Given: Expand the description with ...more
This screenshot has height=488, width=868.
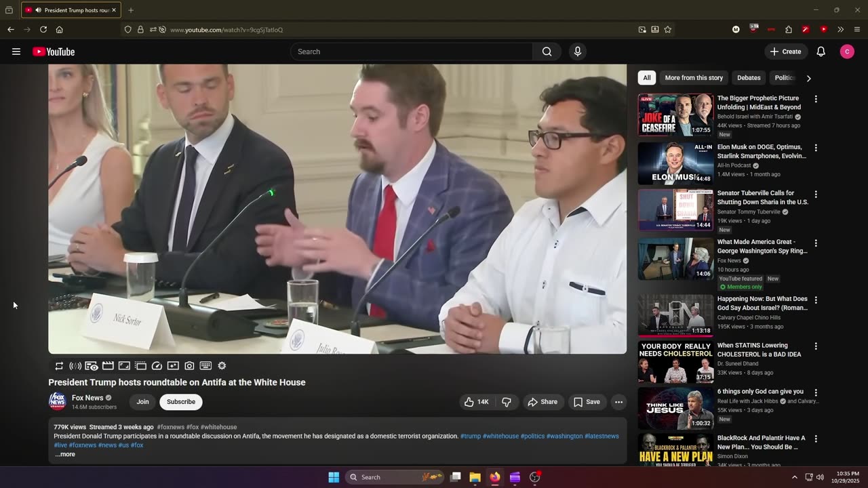Looking at the screenshot, I should click(65, 454).
